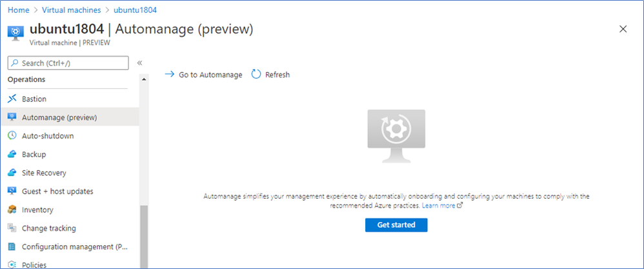Click the ubuntu1804 | Automanage (preview) title
The height and width of the screenshot is (269, 644).
[141, 29]
